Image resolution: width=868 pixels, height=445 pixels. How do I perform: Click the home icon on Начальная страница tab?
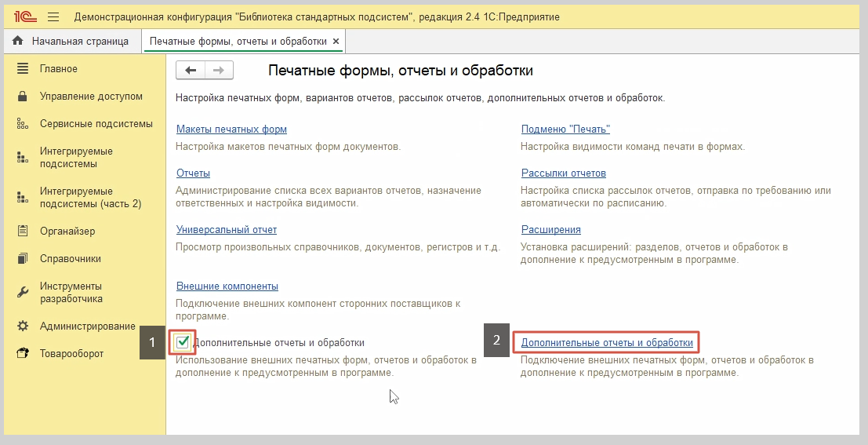pyautogui.click(x=18, y=41)
